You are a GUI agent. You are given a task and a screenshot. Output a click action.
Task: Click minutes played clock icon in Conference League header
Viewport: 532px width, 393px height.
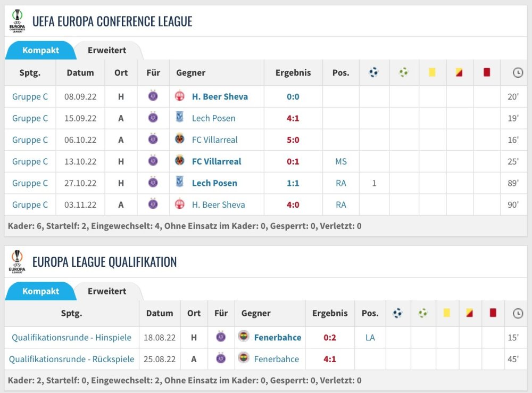click(x=518, y=73)
